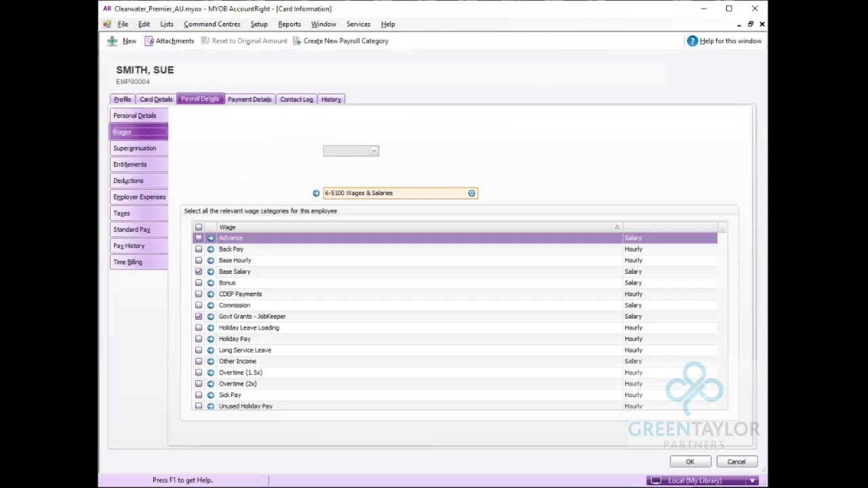Switch to the Contact Log tab

tap(296, 99)
